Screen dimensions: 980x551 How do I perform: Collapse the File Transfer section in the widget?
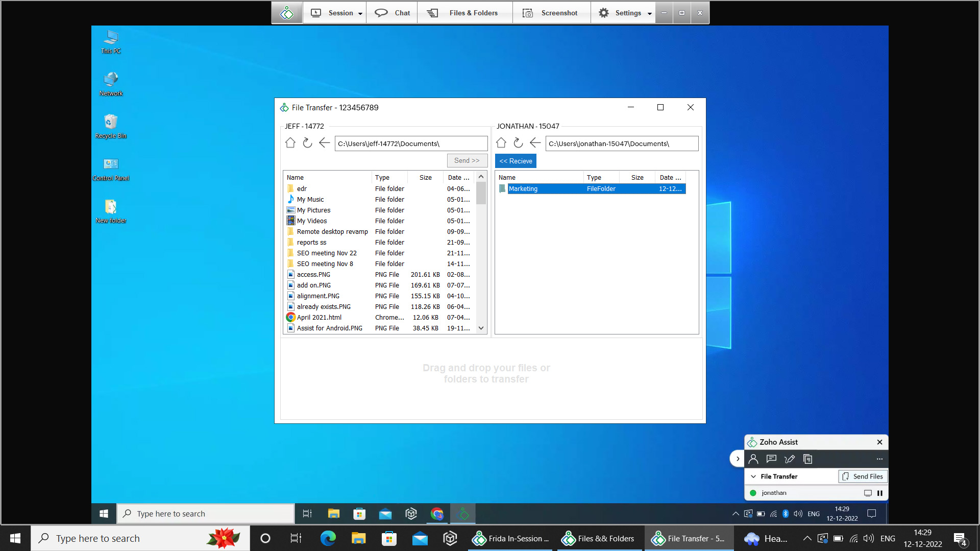click(x=753, y=476)
